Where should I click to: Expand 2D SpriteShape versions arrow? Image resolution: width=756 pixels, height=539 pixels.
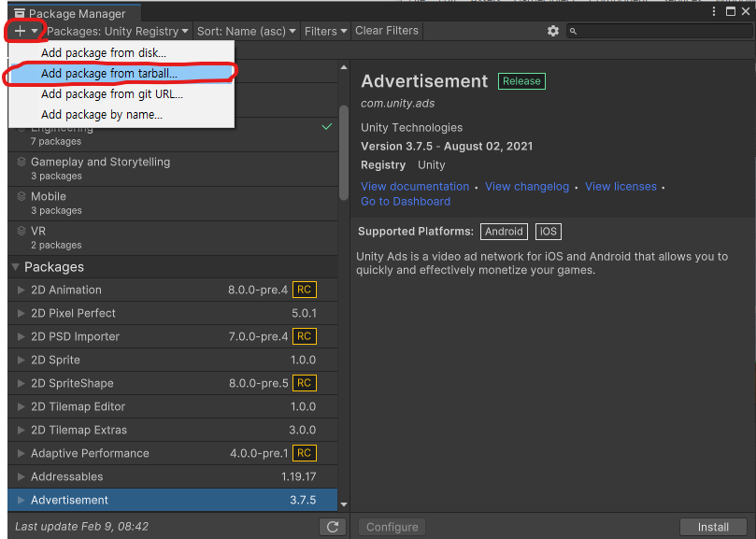(x=21, y=383)
